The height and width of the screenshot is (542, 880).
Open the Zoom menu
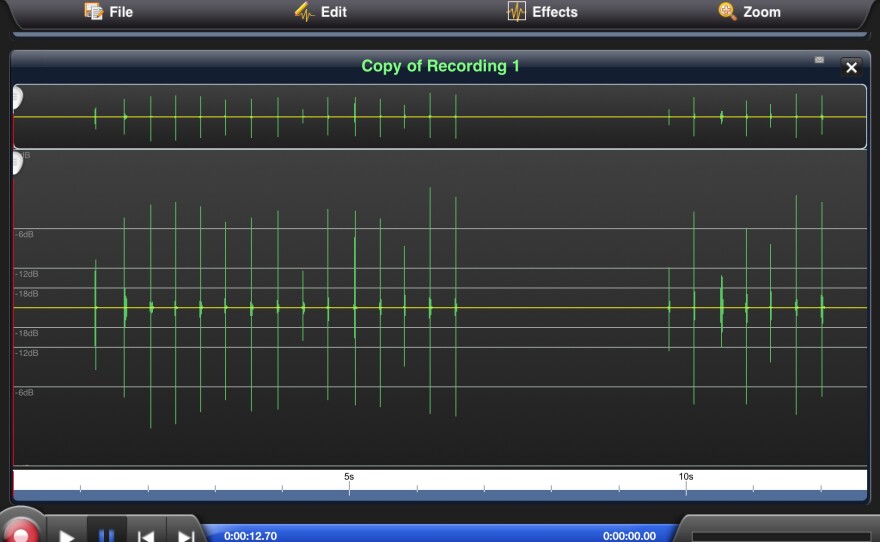click(749, 12)
